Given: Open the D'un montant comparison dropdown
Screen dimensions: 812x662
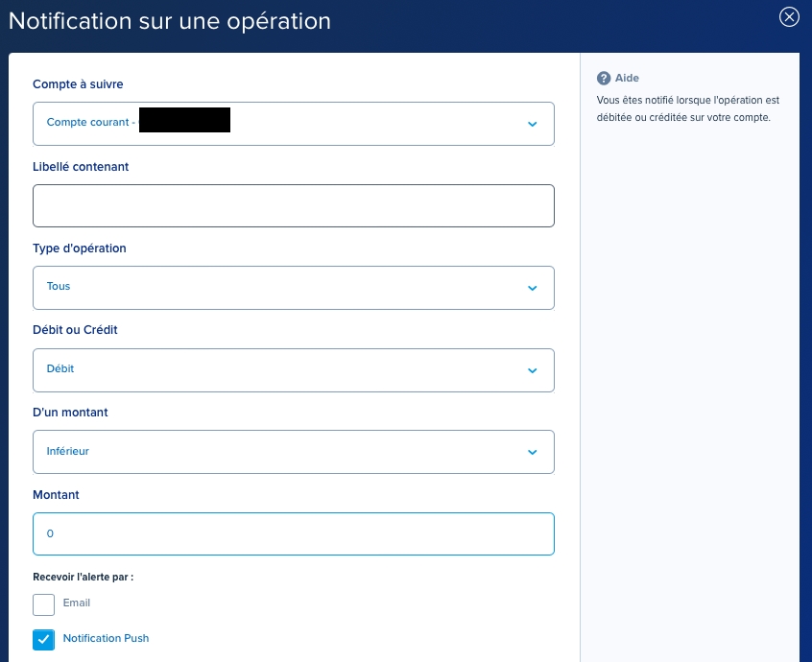Looking at the screenshot, I should (294, 452).
